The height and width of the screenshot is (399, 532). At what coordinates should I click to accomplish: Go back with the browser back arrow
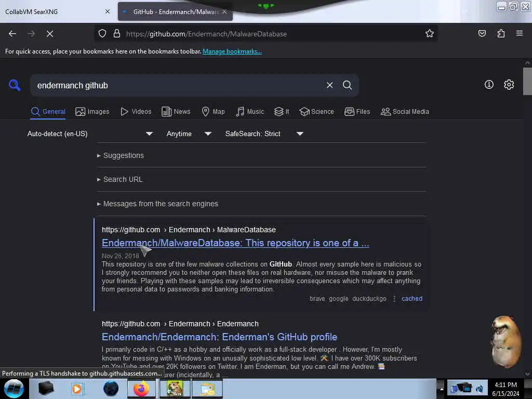(x=12, y=34)
